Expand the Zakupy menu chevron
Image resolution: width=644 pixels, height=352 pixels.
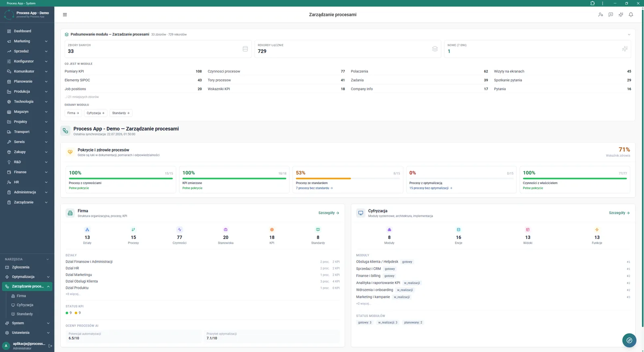[46, 152]
